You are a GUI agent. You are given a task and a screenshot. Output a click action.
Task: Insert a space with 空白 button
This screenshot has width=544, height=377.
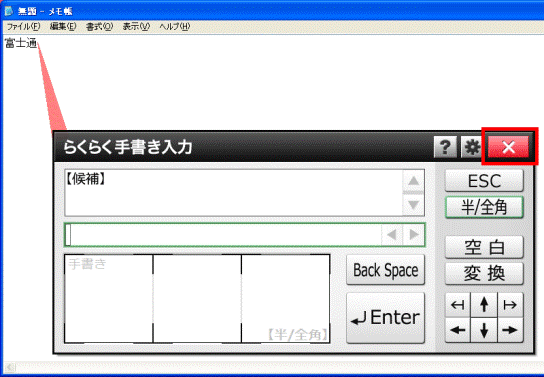click(x=484, y=247)
